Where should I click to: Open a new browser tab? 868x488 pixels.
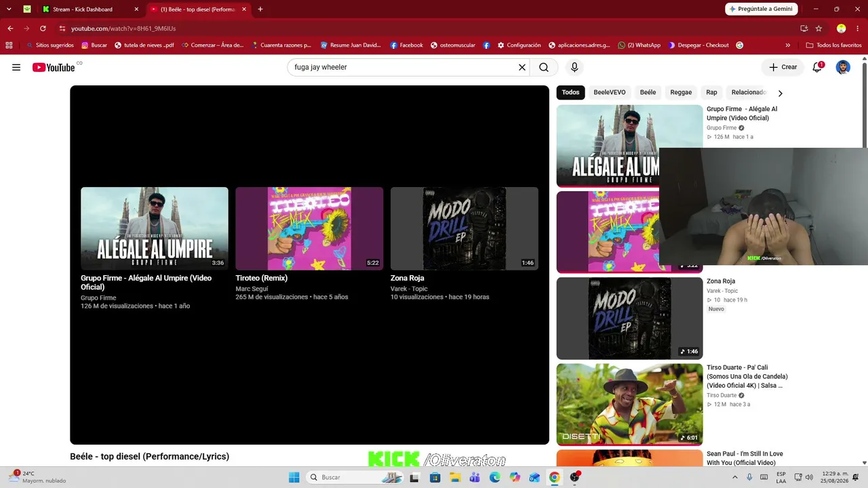point(260,9)
